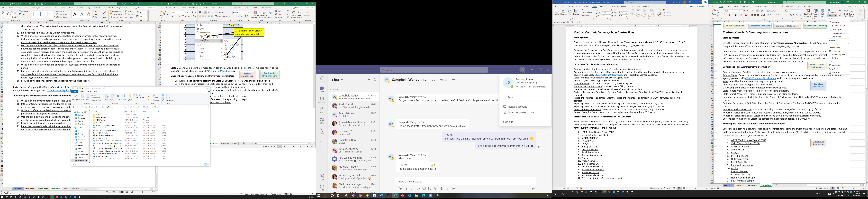Switch to the StateReport sheet tab
868x199 pixels.
click(30, 189)
